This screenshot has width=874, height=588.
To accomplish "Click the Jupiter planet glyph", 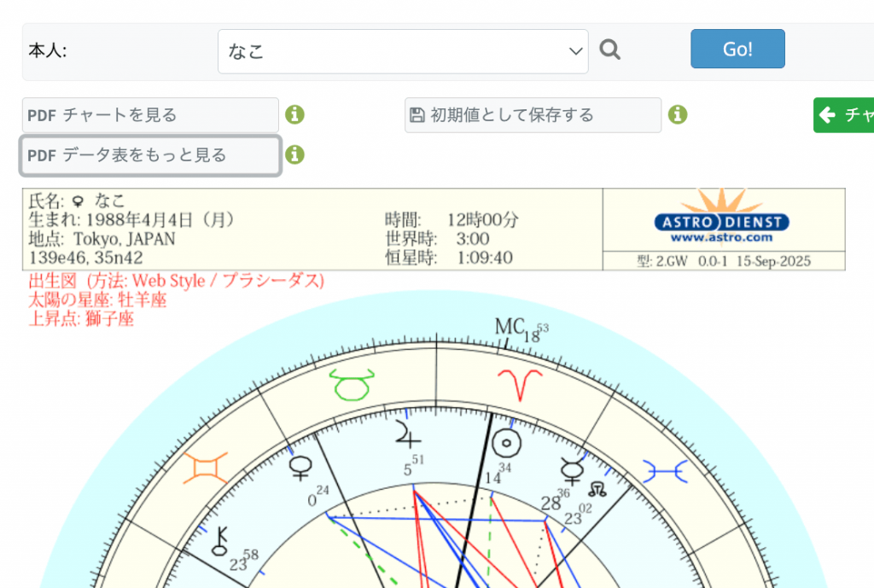I will click(x=407, y=434).
